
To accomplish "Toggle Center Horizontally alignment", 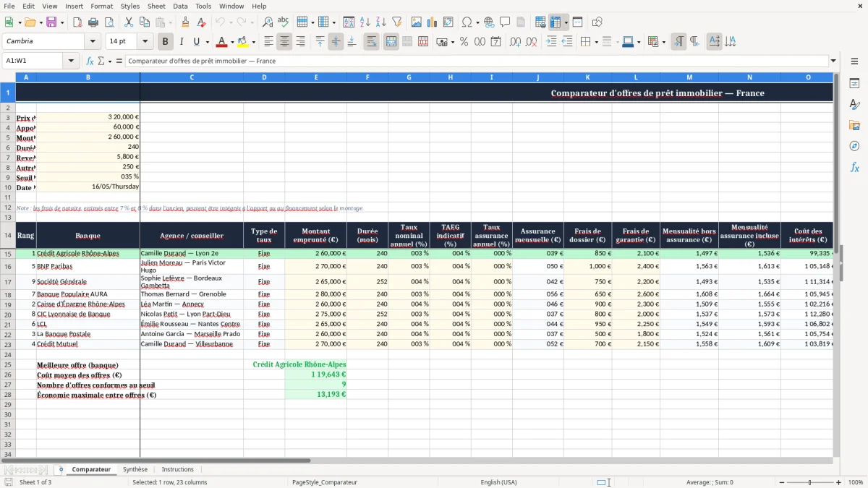I will (x=284, y=42).
